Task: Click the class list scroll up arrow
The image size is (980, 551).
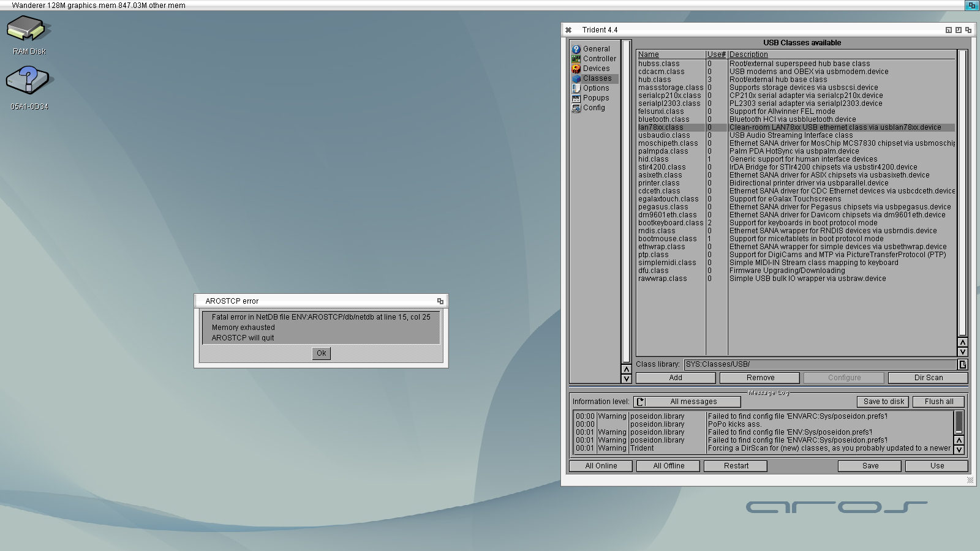Action: (x=963, y=343)
